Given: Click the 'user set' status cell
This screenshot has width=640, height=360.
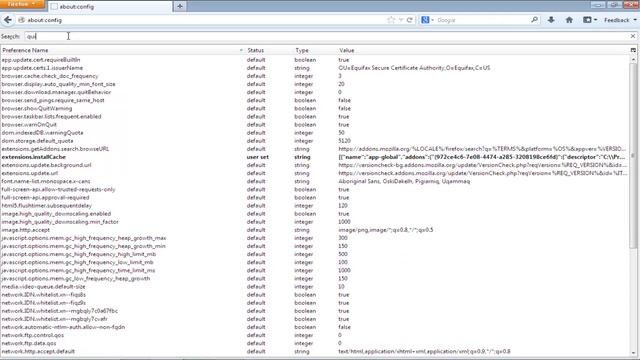Looking at the screenshot, I should 258,157.
